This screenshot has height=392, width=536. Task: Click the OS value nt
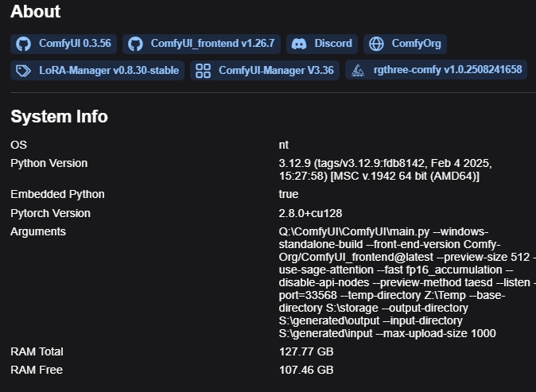(283, 145)
